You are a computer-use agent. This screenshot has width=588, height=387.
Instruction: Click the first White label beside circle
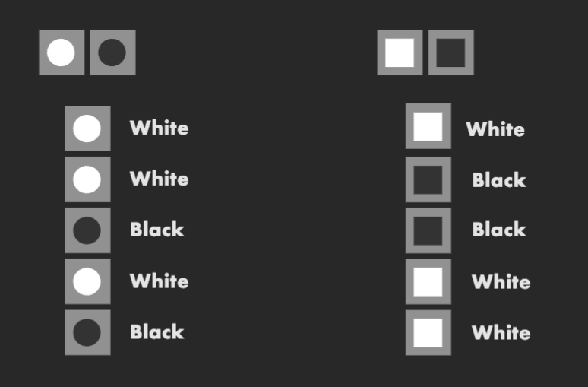tap(159, 128)
